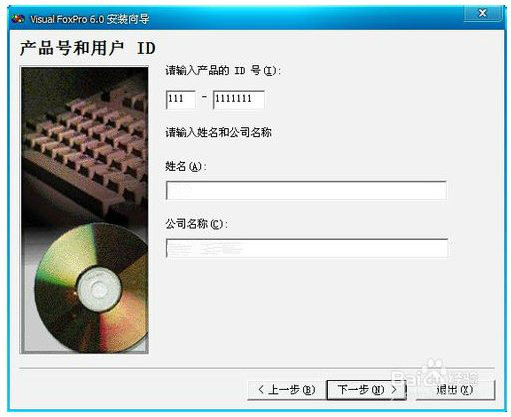Image resolution: width=511 pixels, height=417 pixels.
Task: Quit setup using the 退出(X) button
Action: point(455,390)
